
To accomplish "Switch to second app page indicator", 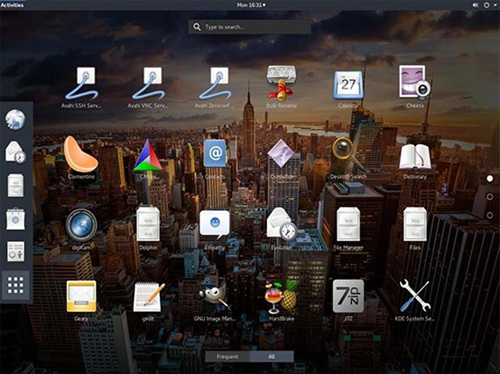I will click(490, 197).
